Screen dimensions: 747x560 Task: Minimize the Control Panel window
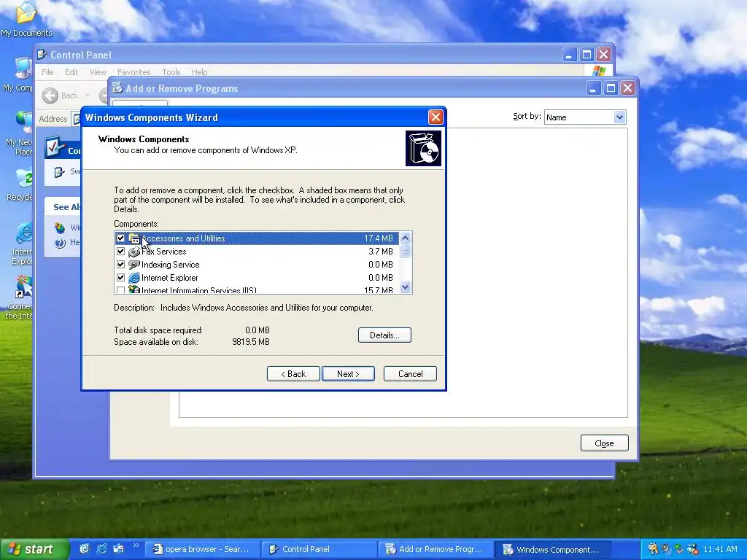(569, 54)
